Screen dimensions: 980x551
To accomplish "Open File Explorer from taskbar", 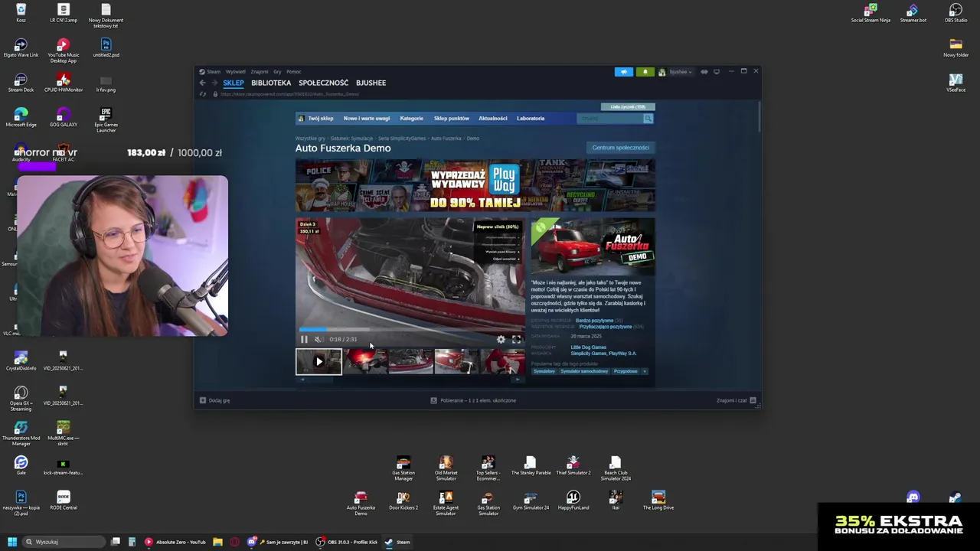I will point(217,542).
